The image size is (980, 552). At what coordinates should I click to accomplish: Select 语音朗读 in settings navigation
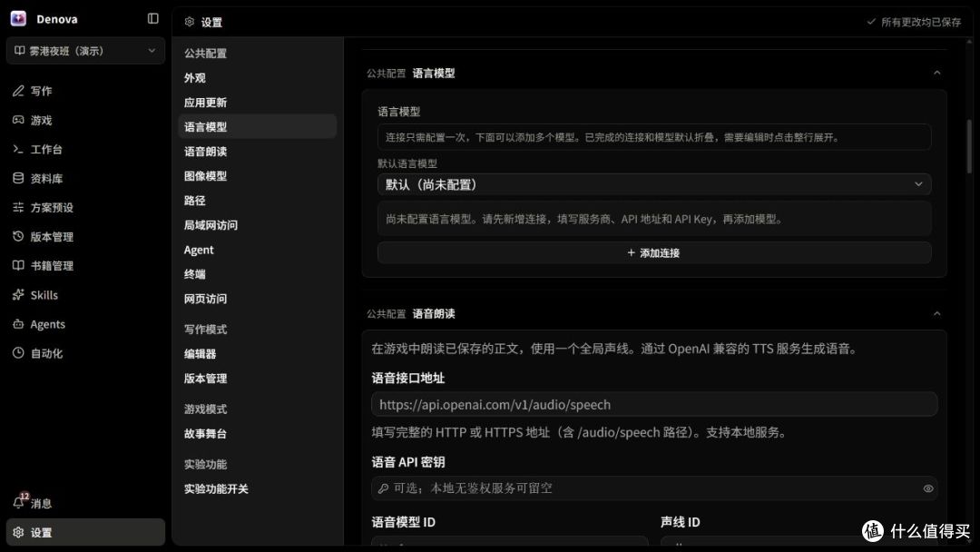(x=258, y=152)
